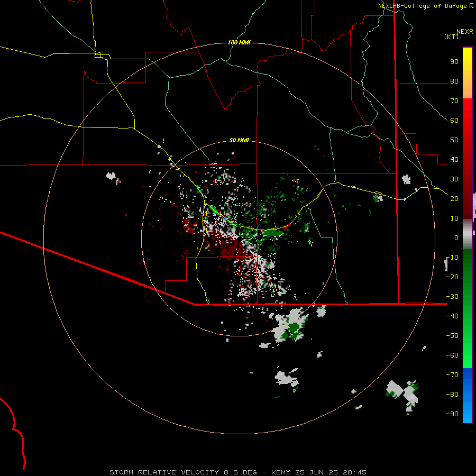
Task: Select the -70 scale label
Action: (x=452, y=375)
